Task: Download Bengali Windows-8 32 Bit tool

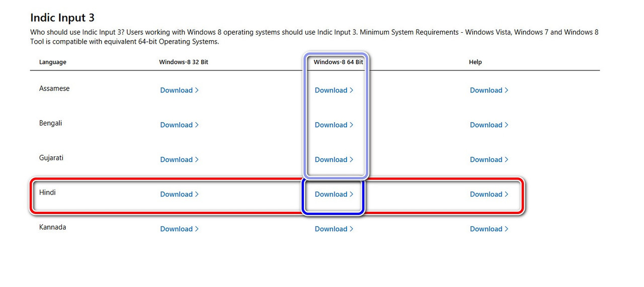Action: (x=180, y=125)
